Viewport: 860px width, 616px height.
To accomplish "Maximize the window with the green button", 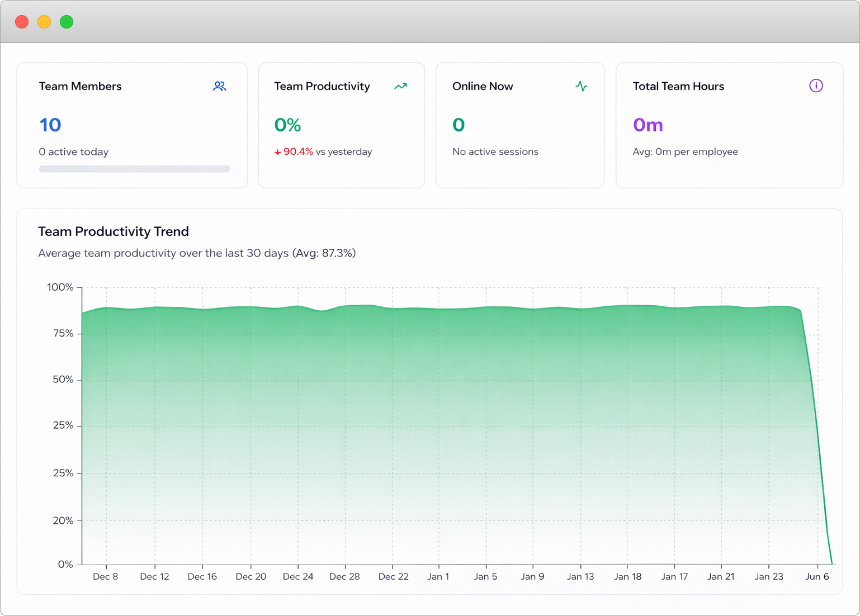I will [67, 22].
